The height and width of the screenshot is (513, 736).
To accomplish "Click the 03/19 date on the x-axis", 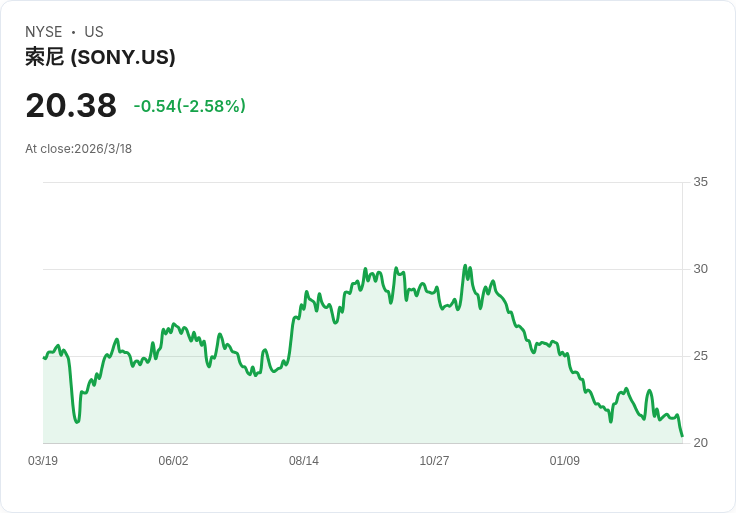I will (43, 461).
